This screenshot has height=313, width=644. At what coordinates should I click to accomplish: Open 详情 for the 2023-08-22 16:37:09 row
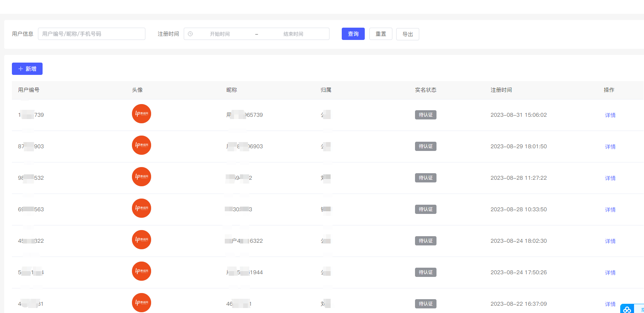(x=610, y=304)
